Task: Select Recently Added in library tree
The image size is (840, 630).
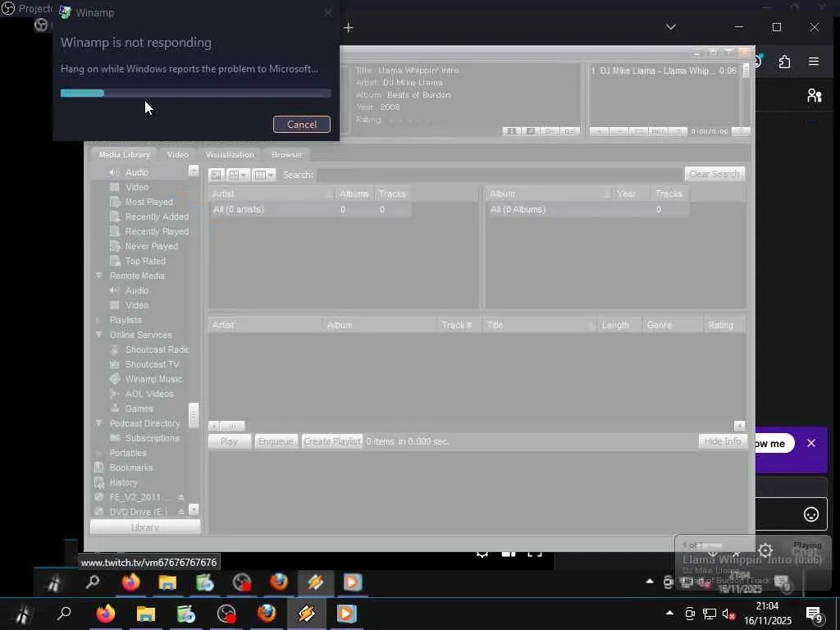Action: tap(157, 217)
